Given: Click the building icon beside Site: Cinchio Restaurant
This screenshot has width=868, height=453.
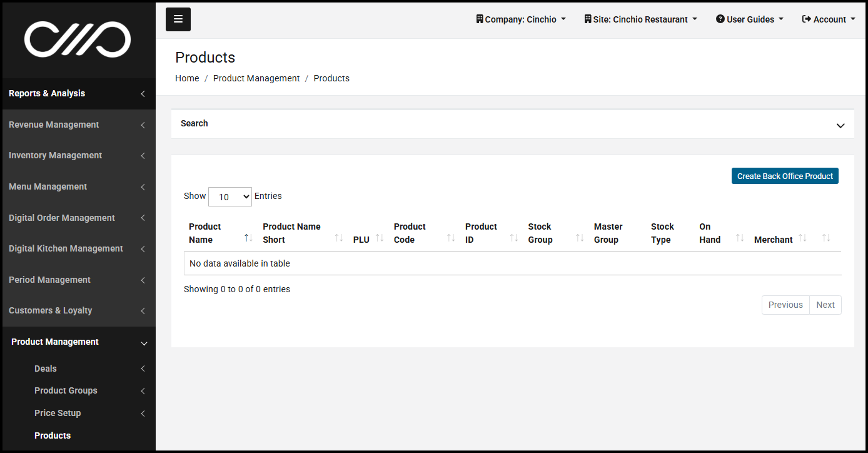Looking at the screenshot, I should click(588, 19).
